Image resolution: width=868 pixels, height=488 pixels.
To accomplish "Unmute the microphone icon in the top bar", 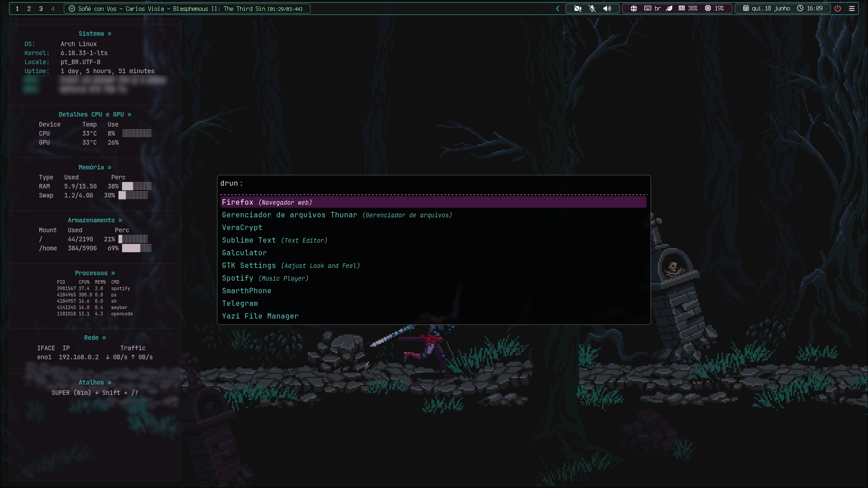I will pos(592,9).
